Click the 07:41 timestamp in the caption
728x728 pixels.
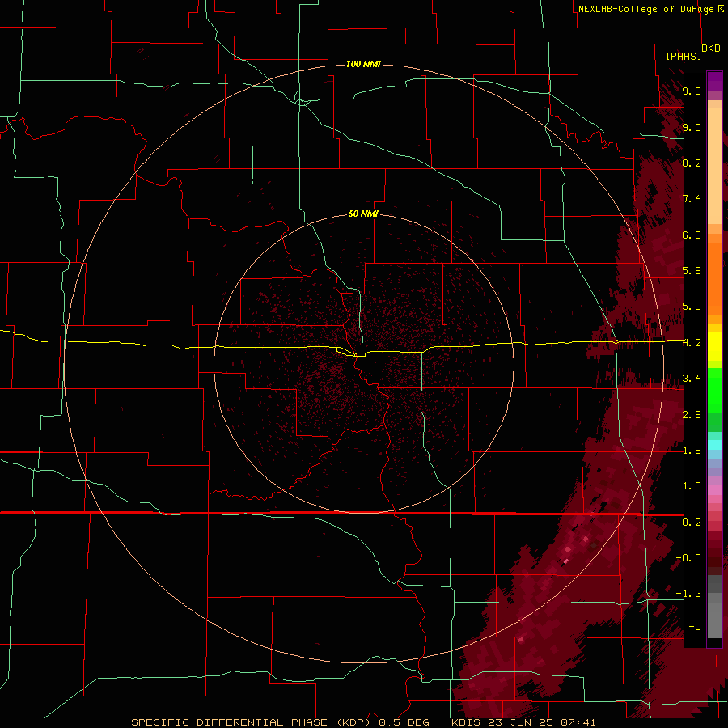[578, 722]
